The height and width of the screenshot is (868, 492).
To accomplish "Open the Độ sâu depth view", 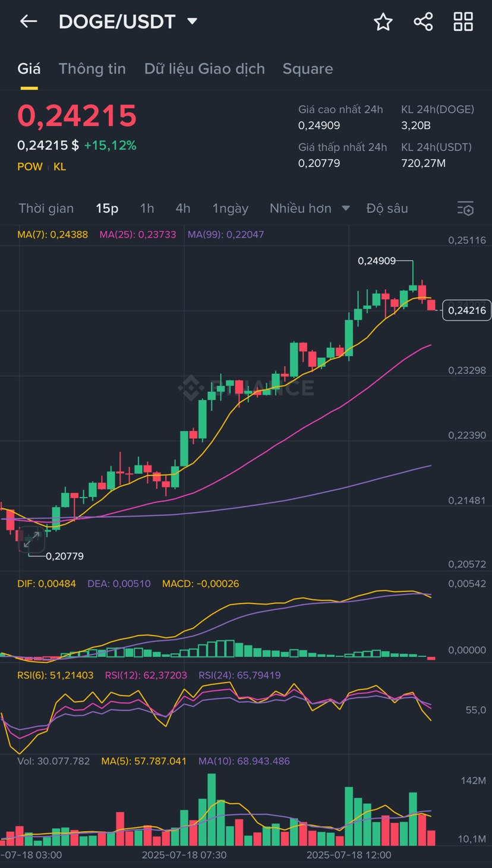I will point(387,208).
